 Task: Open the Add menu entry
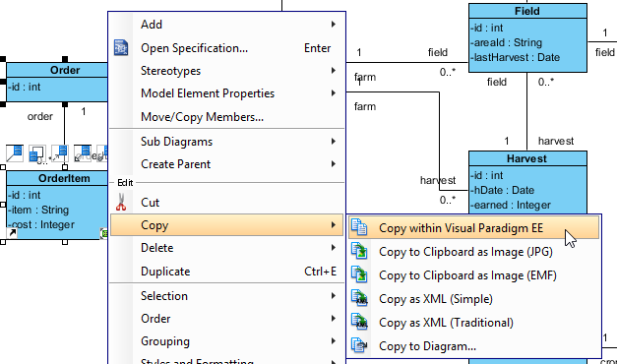click(226, 25)
